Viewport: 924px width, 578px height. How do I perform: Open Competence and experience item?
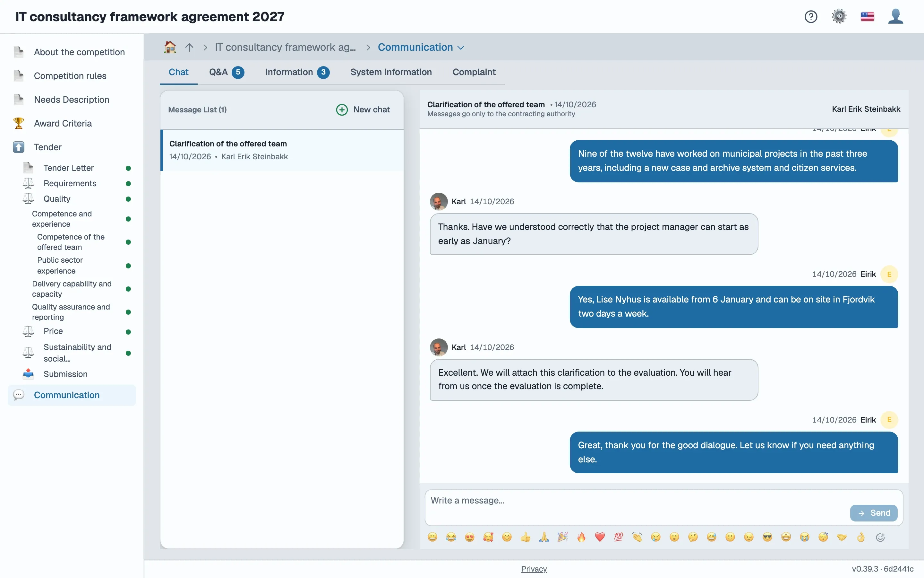pyautogui.click(x=62, y=219)
